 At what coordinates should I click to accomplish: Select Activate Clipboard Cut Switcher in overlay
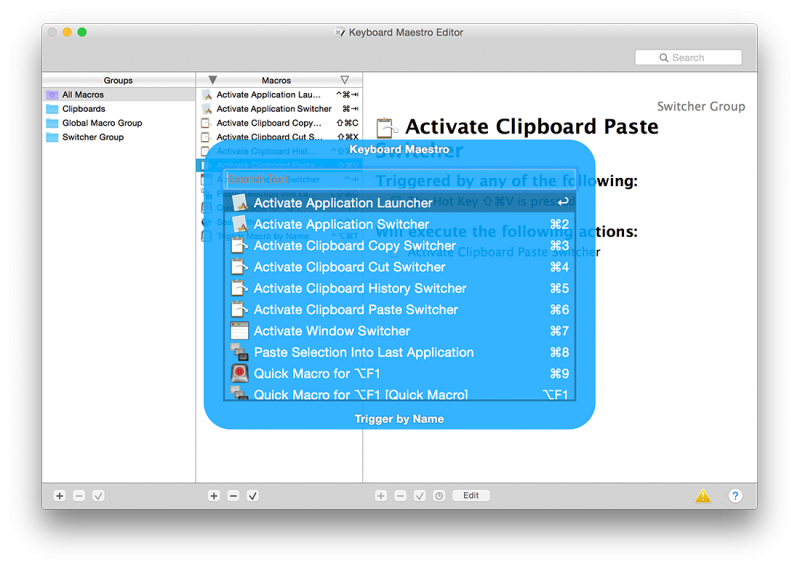coord(349,267)
